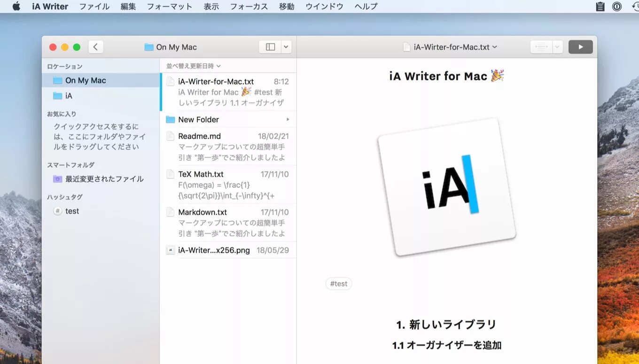Viewport: 639px width, 364px height.
Task: Open the iA-Writer...x256.png file
Action: pyautogui.click(x=228, y=250)
